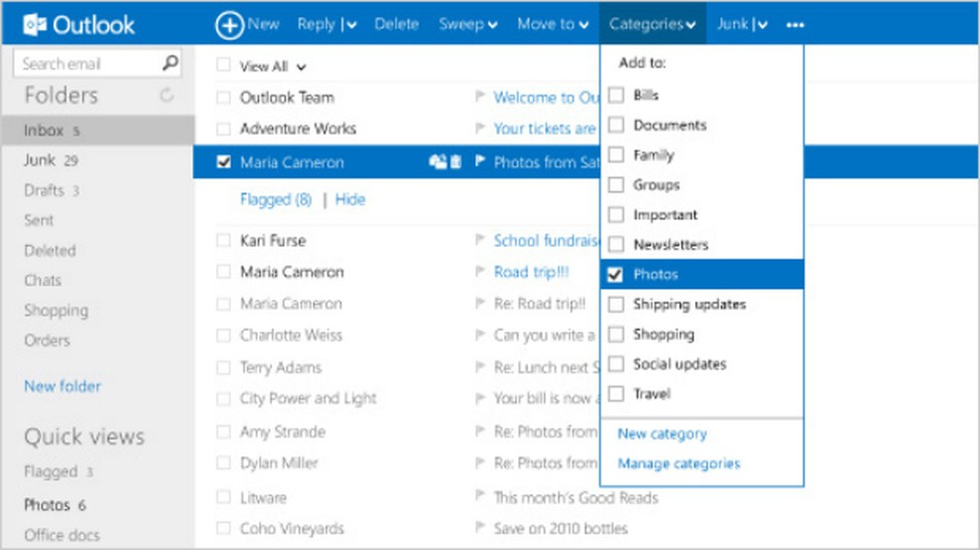Flag the City Power and Light email

click(x=480, y=398)
